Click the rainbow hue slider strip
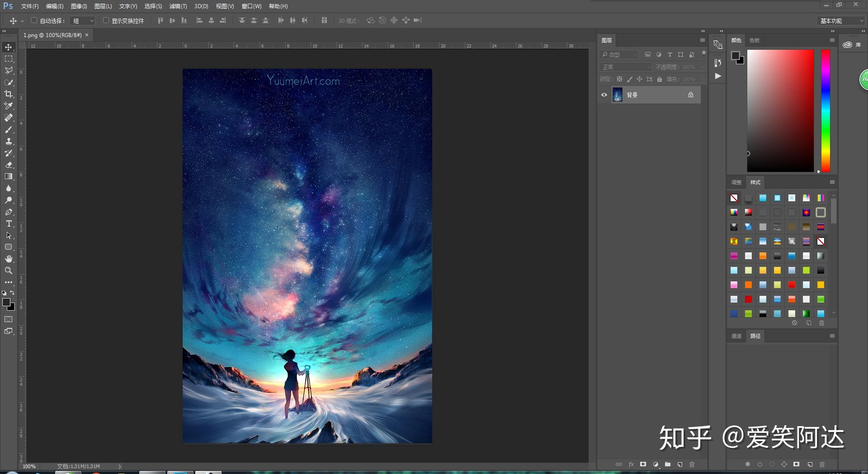 pos(826,111)
